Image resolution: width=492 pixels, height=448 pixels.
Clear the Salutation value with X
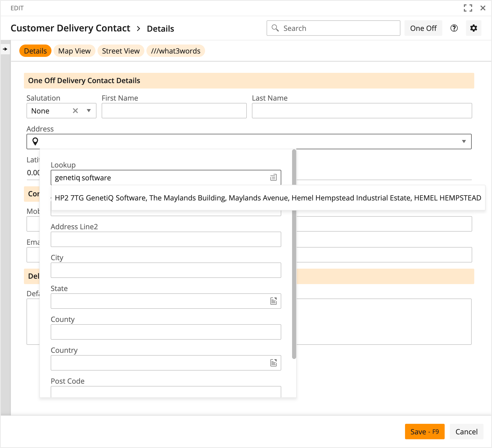75,111
